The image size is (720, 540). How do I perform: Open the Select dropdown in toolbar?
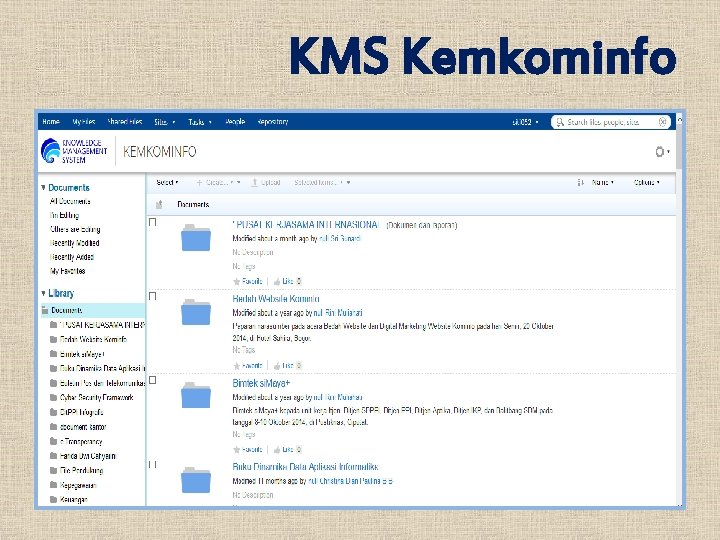[167, 182]
